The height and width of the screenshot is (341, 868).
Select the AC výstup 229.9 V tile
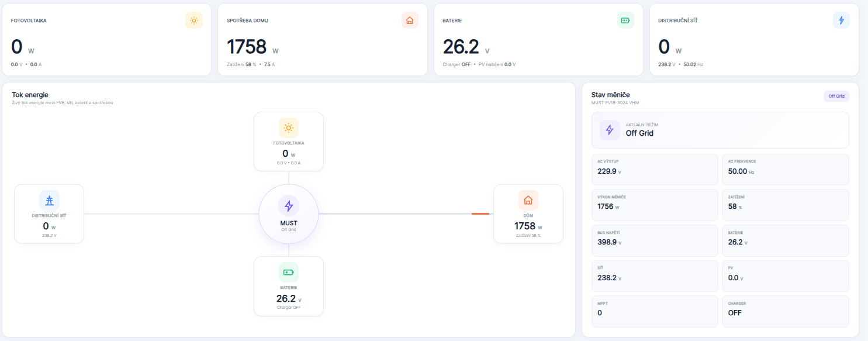(655, 170)
